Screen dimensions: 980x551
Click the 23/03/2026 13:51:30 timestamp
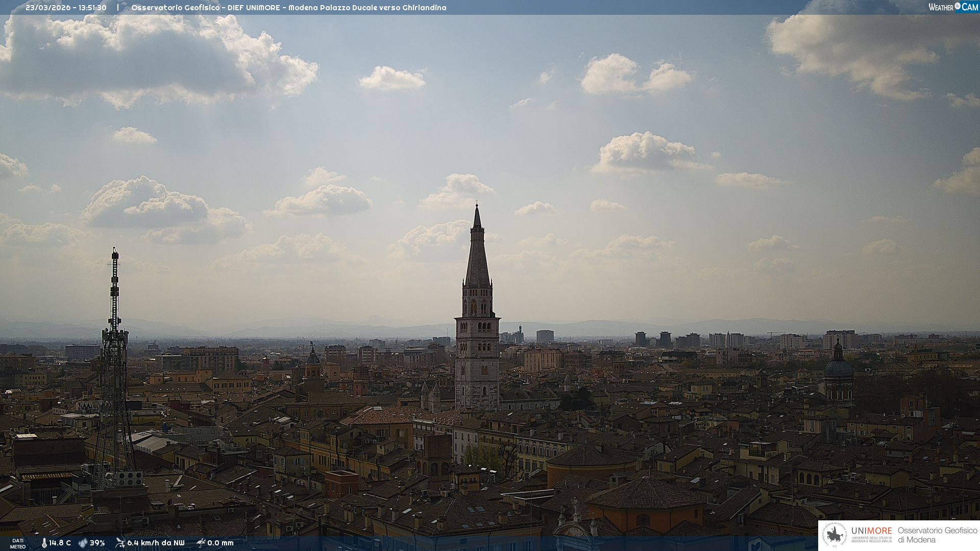pyautogui.click(x=66, y=8)
